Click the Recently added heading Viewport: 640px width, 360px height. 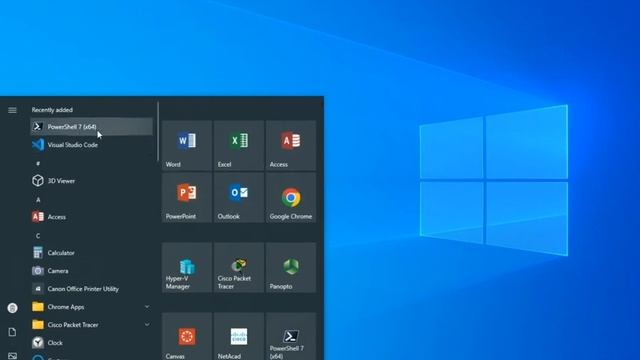coord(52,110)
